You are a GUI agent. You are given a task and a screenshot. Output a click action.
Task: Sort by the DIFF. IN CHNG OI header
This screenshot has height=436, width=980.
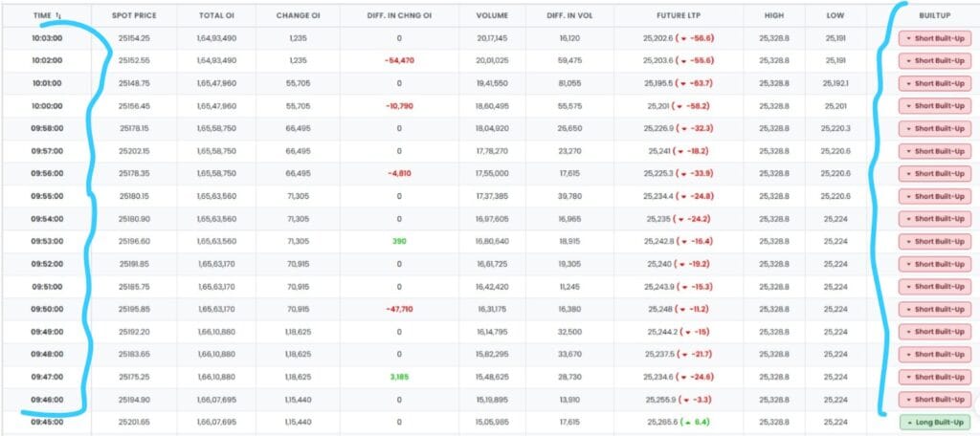pos(398,16)
